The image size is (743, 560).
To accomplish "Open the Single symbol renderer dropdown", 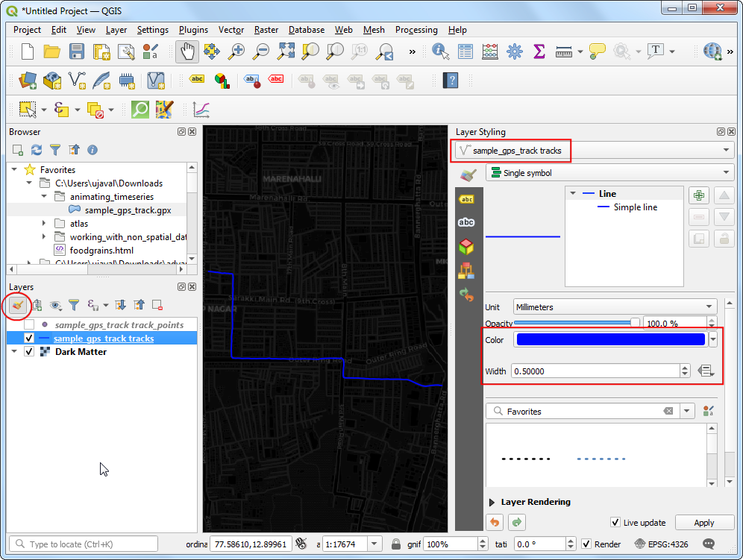I will click(x=609, y=173).
